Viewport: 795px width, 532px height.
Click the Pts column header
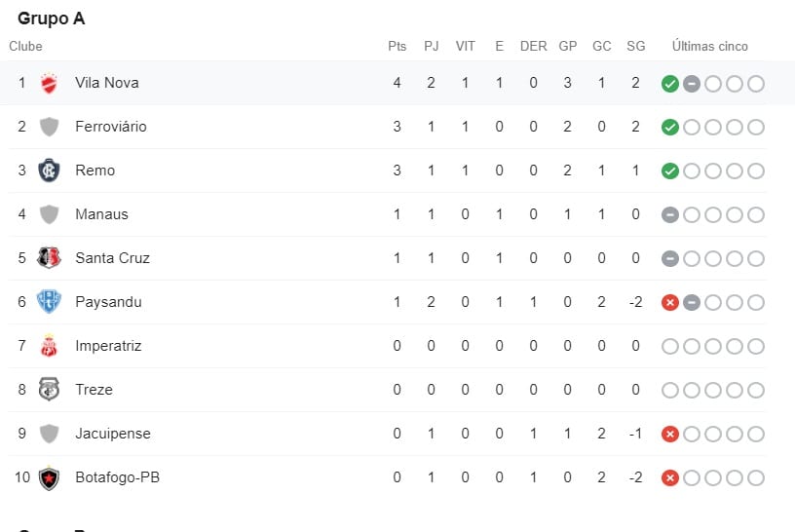(397, 46)
